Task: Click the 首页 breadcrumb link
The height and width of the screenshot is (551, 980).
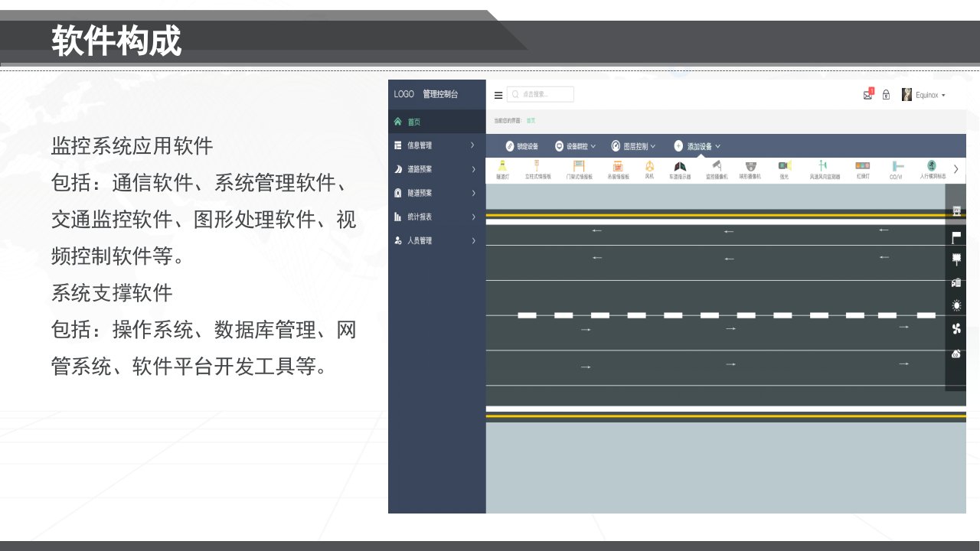Action: [x=531, y=121]
